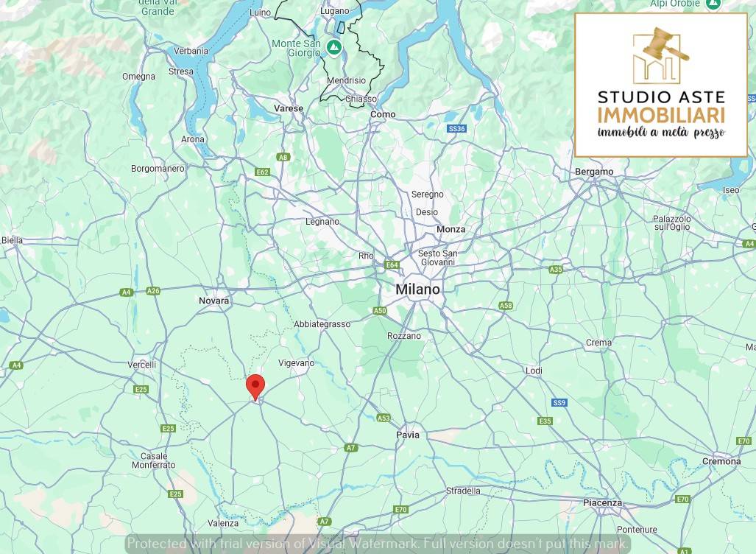Click the E62 road shield
Screen dimensions: 756x554
[x=263, y=172]
